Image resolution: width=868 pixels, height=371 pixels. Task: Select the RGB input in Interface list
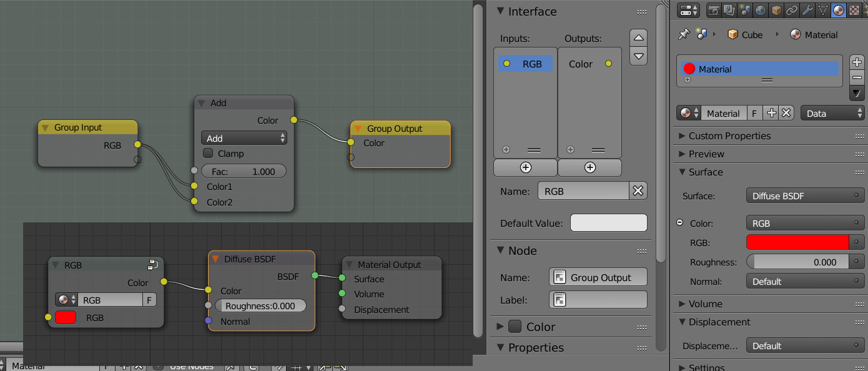525,64
